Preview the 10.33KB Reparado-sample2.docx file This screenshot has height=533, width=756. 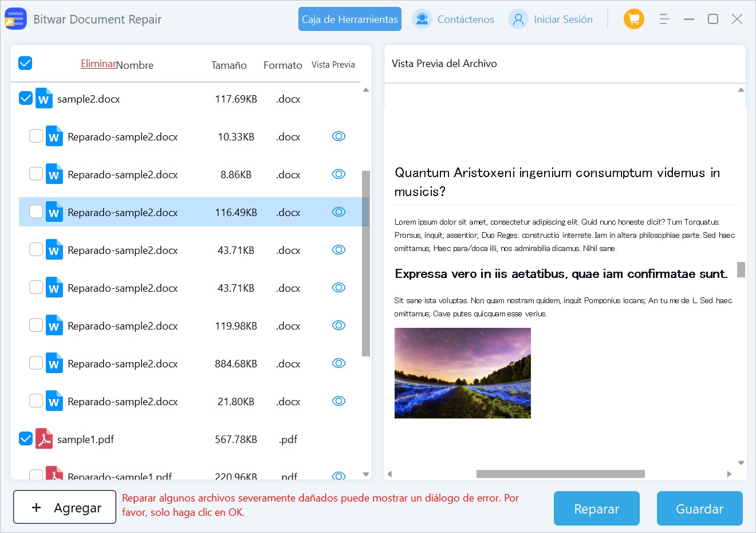tap(338, 136)
